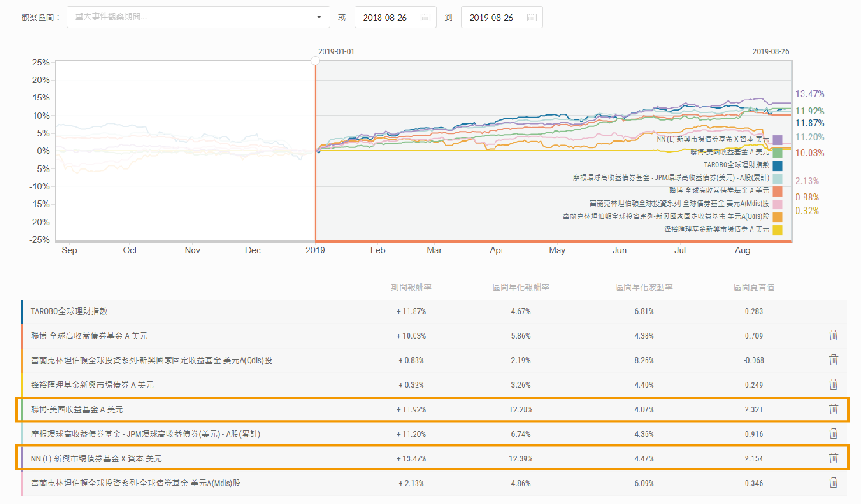Screen dimensions: 861x504
Task: Click trash icon on 聯博-美國收益基金 row
Action: click(x=833, y=409)
